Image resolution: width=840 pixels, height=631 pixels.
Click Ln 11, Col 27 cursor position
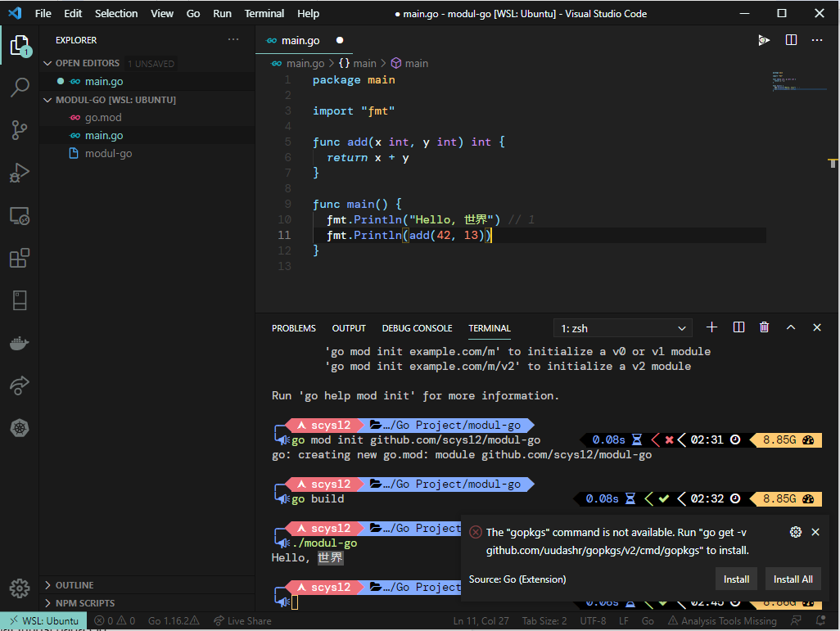click(481, 621)
